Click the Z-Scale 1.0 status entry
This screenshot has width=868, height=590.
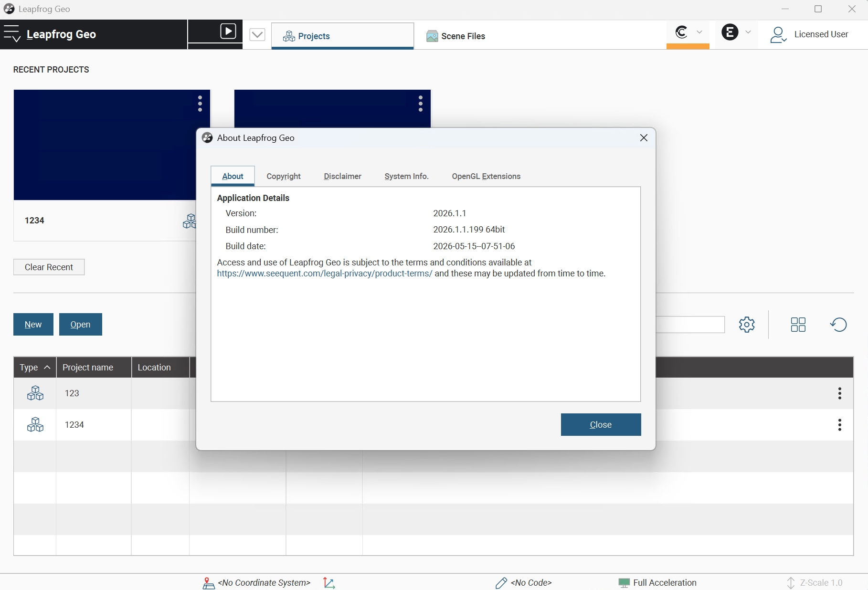tap(821, 583)
